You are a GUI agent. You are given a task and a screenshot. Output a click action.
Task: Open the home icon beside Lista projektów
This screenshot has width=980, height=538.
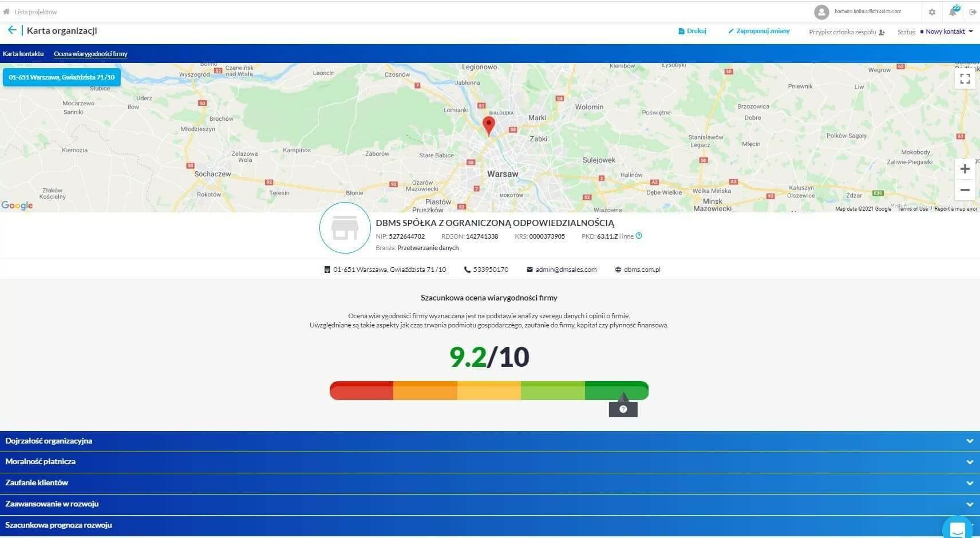pyautogui.click(x=6, y=11)
